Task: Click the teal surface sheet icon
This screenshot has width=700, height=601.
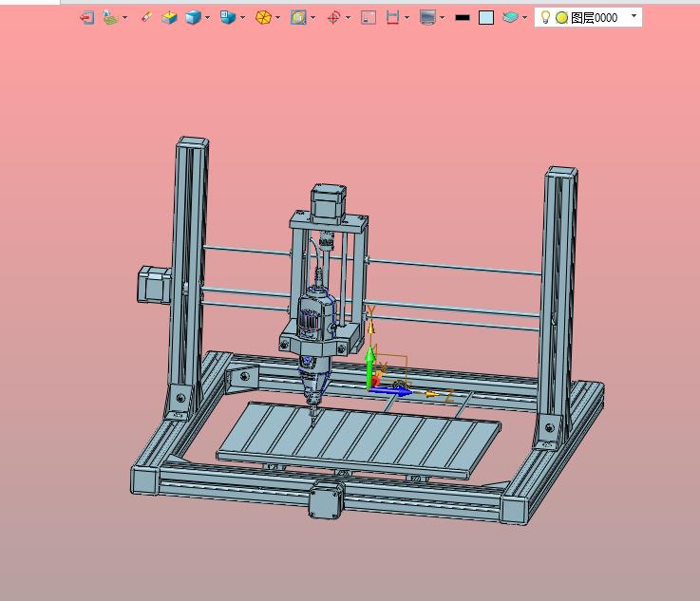Action: click(x=510, y=17)
